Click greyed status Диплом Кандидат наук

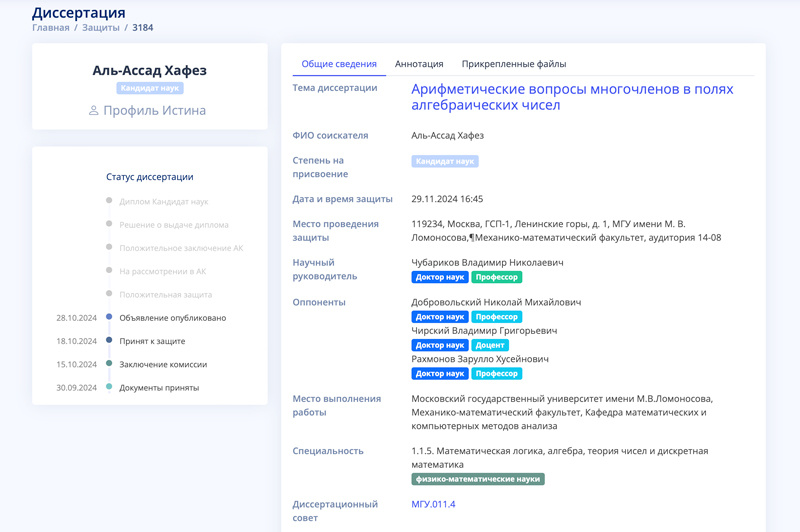coord(164,201)
